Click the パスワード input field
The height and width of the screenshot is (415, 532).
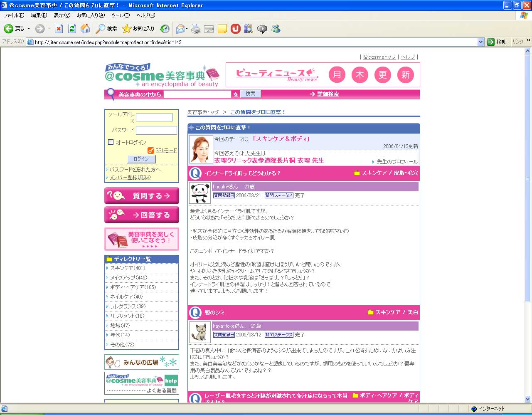tap(156, 130)
